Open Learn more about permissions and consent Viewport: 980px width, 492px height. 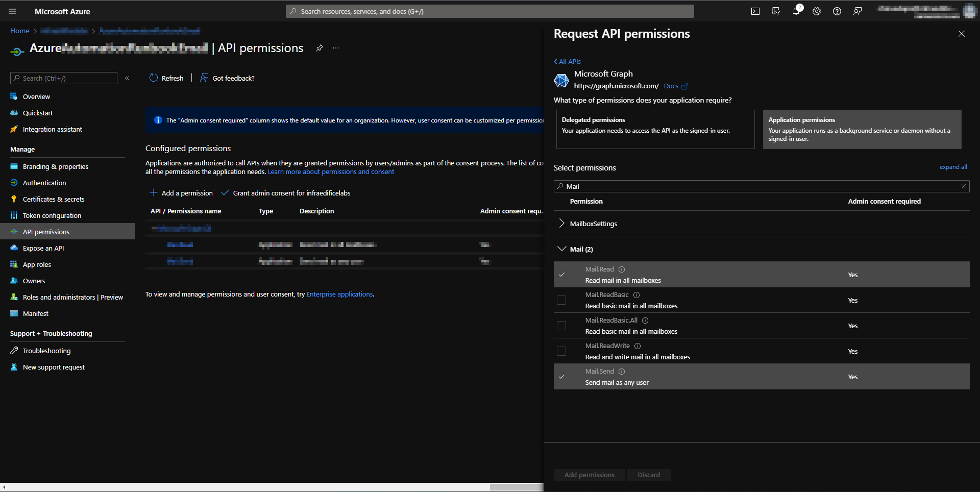331,172
